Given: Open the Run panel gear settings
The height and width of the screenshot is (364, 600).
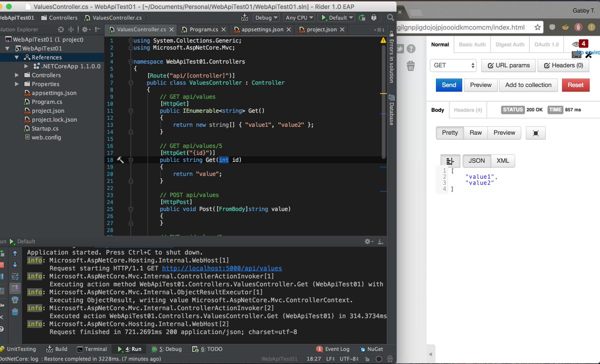Looking at the screenshot, I should coord(369,241).
